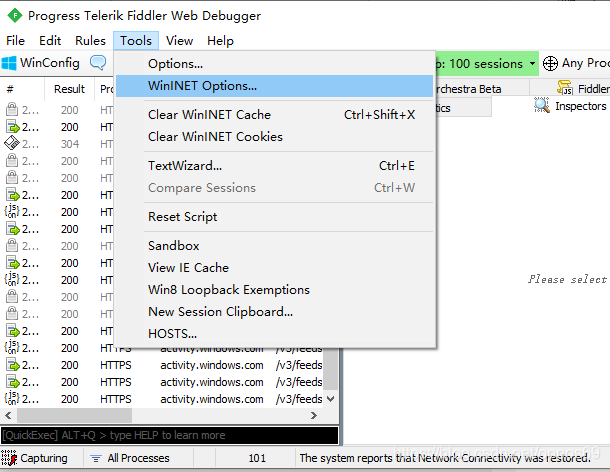The width and height of the screenshot is (610, 472).
Task: Click the WinConfig toolbar label
Action: click(x=50, y=63)
